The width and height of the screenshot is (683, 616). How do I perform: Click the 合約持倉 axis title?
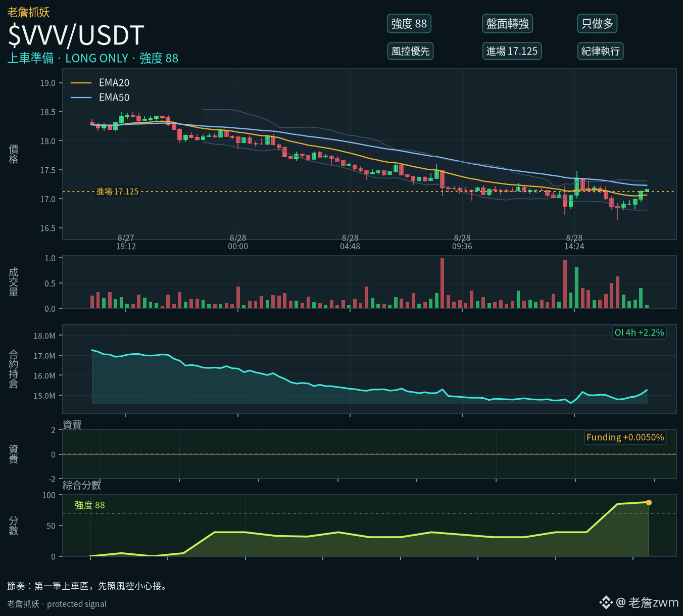[14, 369]
